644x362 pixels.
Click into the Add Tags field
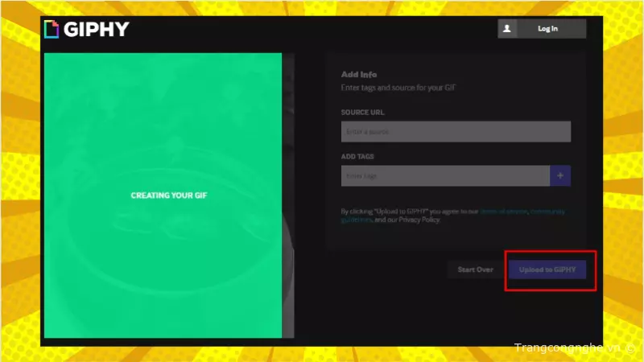tap(445, 175)
